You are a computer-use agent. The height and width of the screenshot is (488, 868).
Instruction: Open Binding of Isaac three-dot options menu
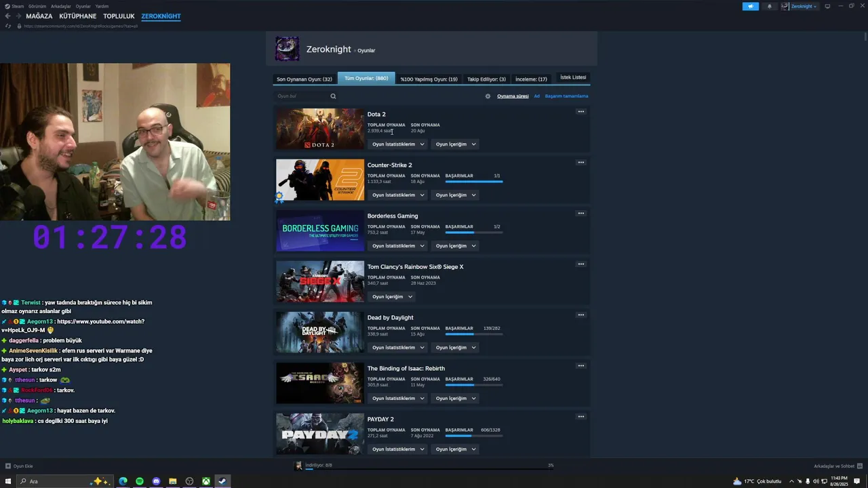[x=580, y=366]
